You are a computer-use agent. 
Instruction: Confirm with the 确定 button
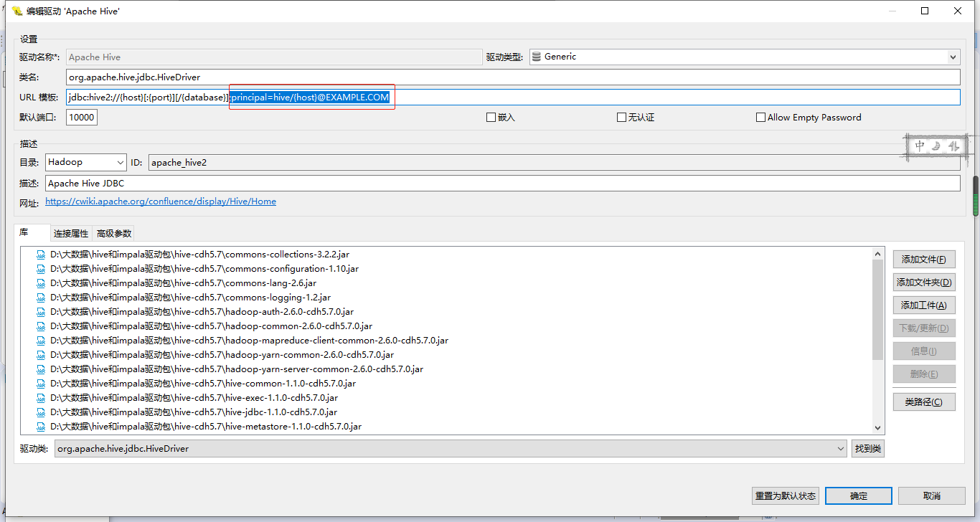click(x=859, y=495)
